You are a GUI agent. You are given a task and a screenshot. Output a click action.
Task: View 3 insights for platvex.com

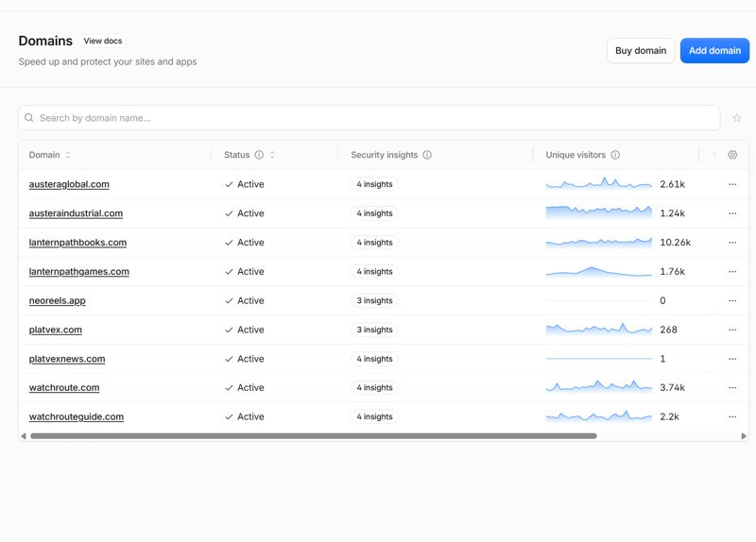pos(374,330)
